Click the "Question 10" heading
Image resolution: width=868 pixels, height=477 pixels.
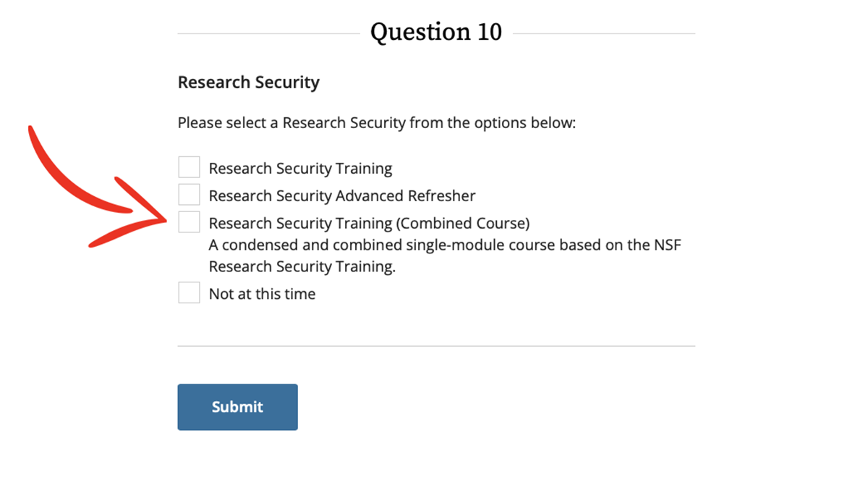click(435, 33)
